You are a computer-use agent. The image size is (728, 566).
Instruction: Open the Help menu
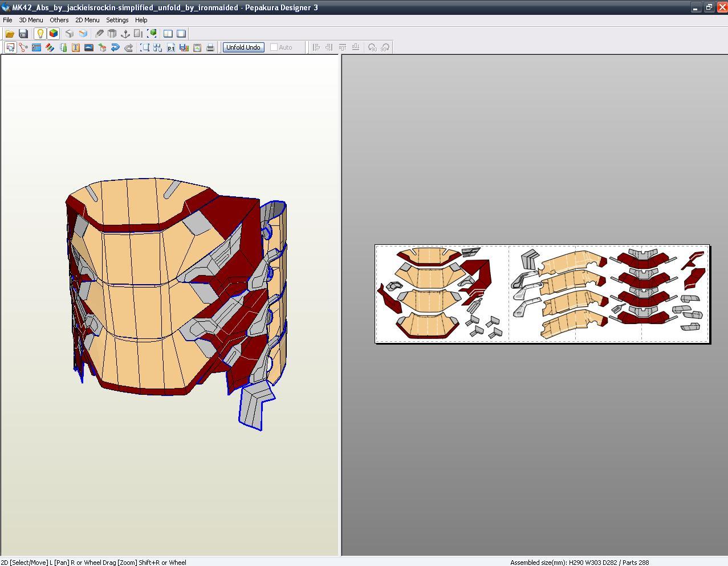pyautogui.click(x=141, y=20)
